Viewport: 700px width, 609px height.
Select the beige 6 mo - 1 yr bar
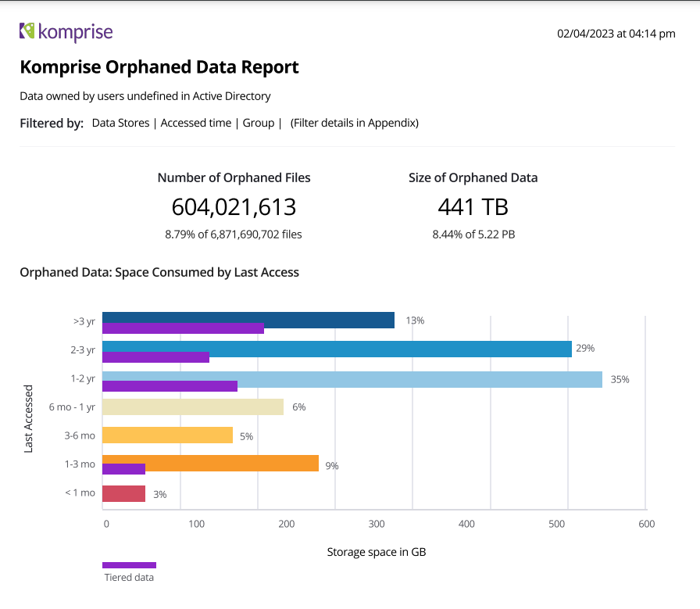pyautogui.click(x=192, y=407)
